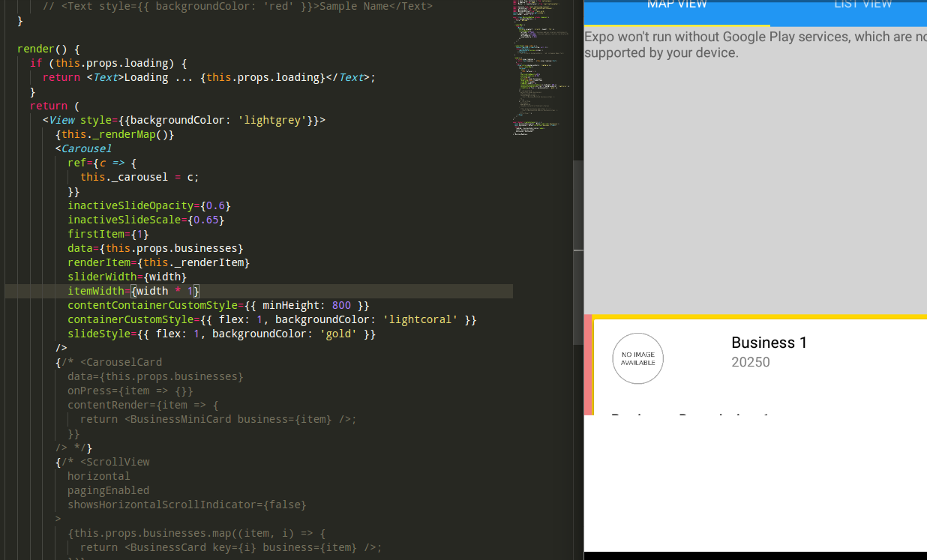The image size is (927, 560).
Task: Click the sliderWidth={width} prop
Action: click(126, 277)
